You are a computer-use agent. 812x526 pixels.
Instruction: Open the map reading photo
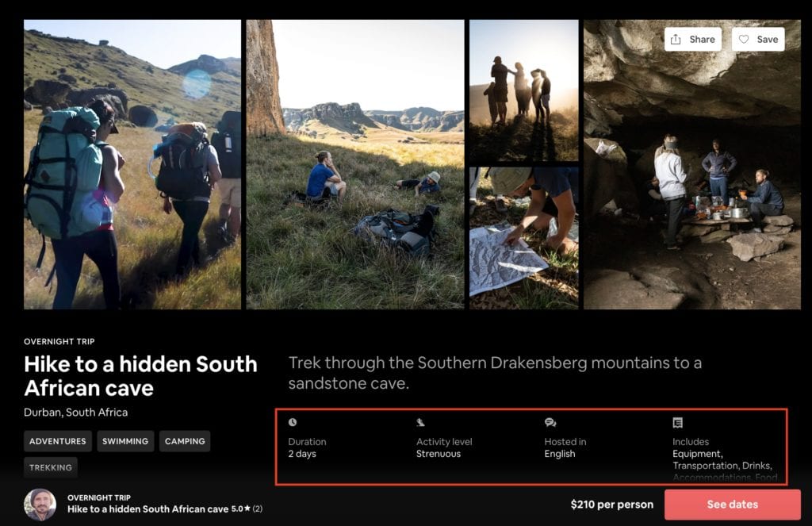coord(523,237)
